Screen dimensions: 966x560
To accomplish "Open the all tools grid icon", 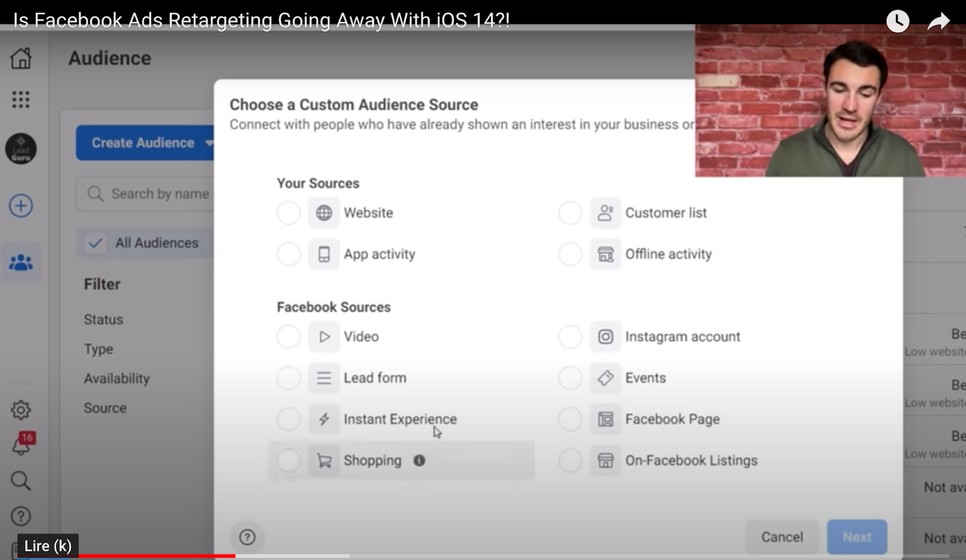I will (21, 100).
